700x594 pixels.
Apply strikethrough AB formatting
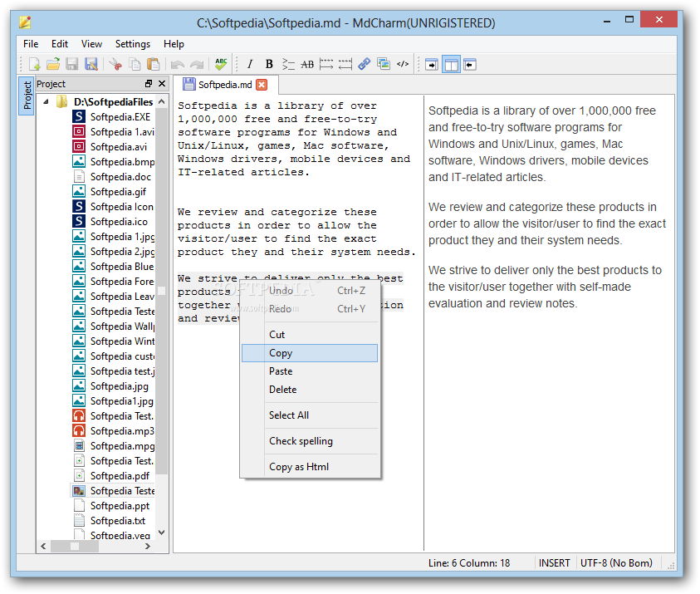pyautogui.click(x=307, y=64)
